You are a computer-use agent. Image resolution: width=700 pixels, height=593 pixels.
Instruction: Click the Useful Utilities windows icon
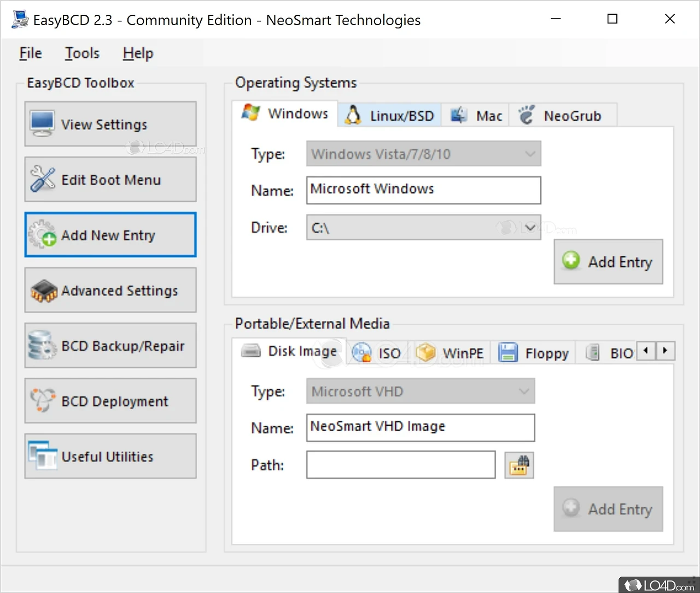43,455
